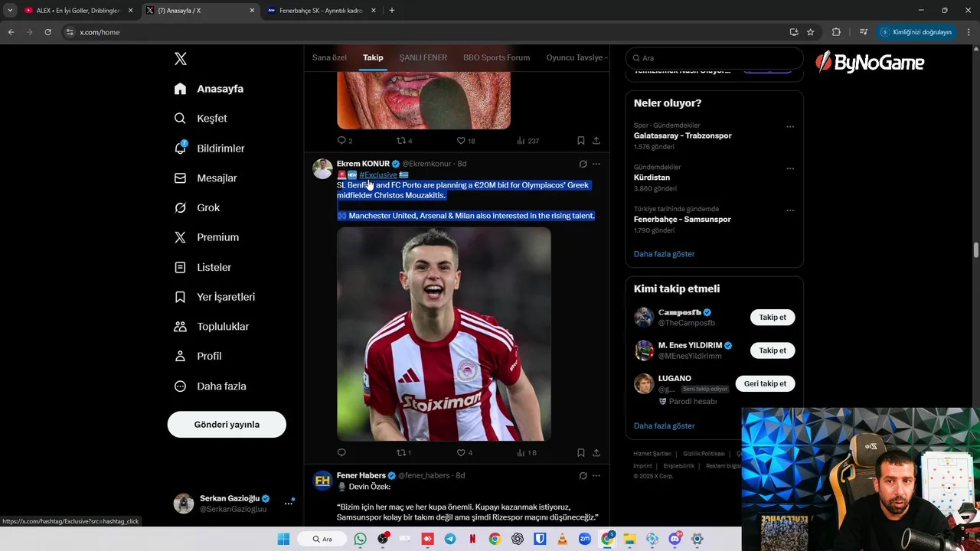This screenshot has height=551, width=980.
Task: Expand Daha fazla sidebar menu
Action: [210, 386]
